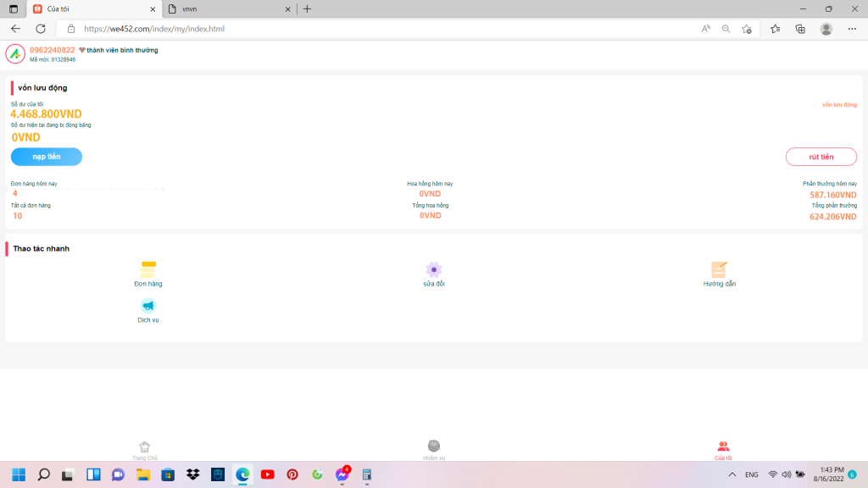This screenshot has height=488, width=868.
Task: Open the nhiệm vụ bottom icon
Action: (434, 446)
